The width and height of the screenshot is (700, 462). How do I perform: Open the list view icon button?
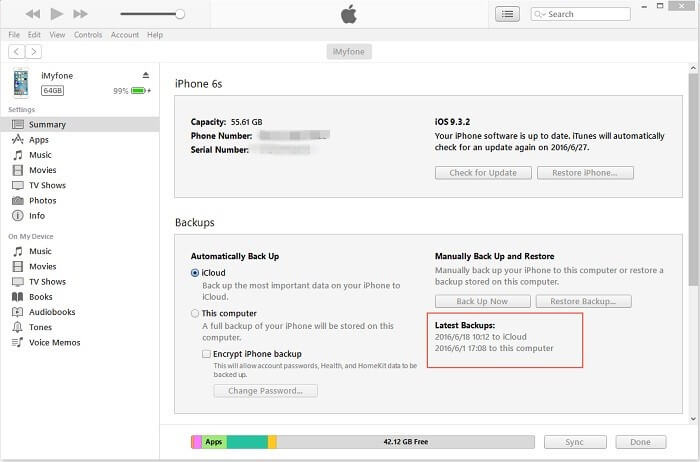tap(507, 14)
